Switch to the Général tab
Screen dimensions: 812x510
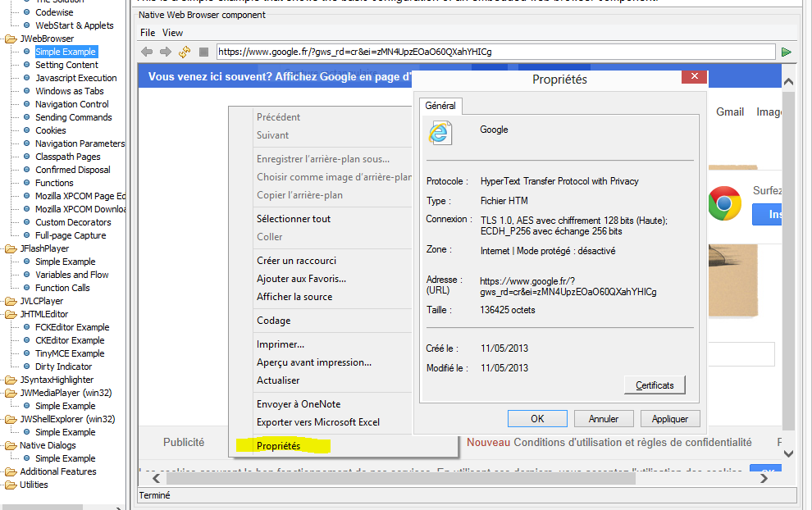pos(440,107)
